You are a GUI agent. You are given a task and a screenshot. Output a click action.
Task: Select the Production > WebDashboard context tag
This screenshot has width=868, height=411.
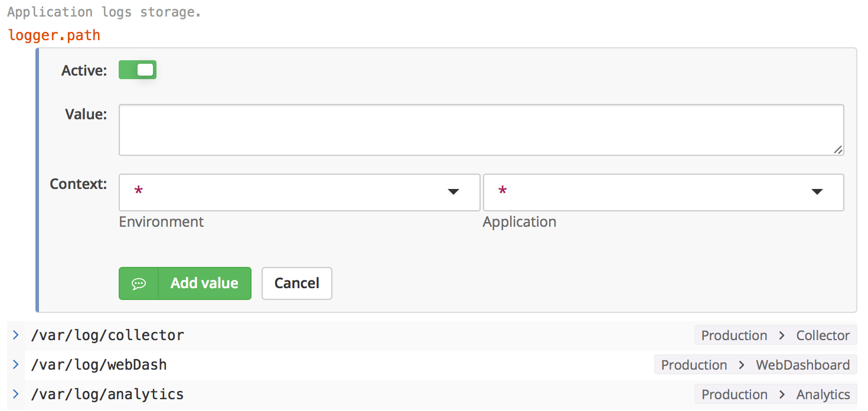point(755,365)
